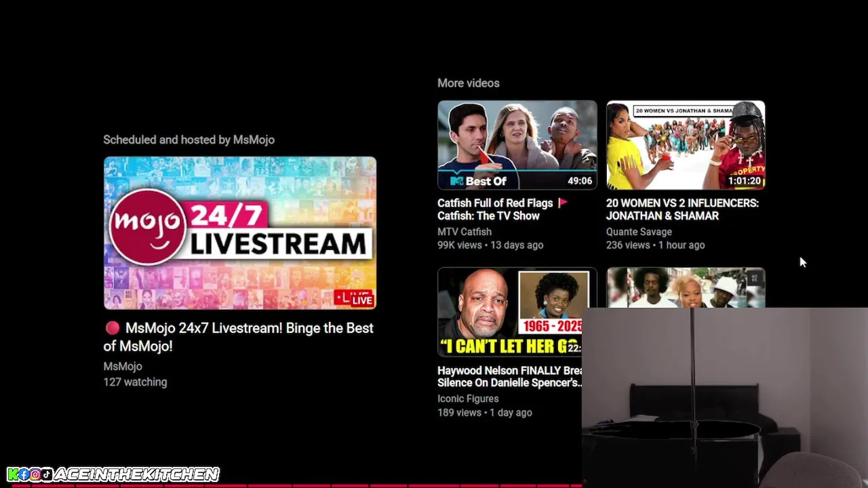Click the TikTok icon in the overlay

click(x=45, y=474)
